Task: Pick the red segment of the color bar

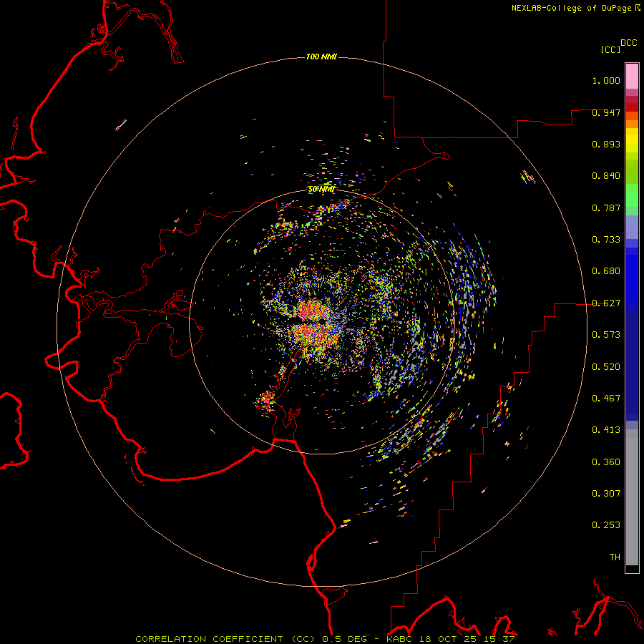Action: (x=632, y=107)
